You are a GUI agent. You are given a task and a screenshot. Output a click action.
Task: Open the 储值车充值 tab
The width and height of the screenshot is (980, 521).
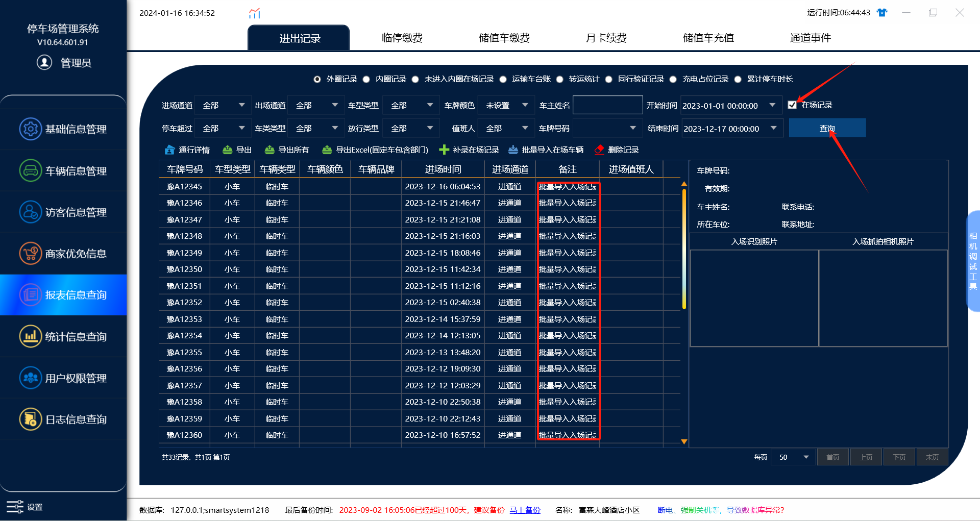pos(708,38)
